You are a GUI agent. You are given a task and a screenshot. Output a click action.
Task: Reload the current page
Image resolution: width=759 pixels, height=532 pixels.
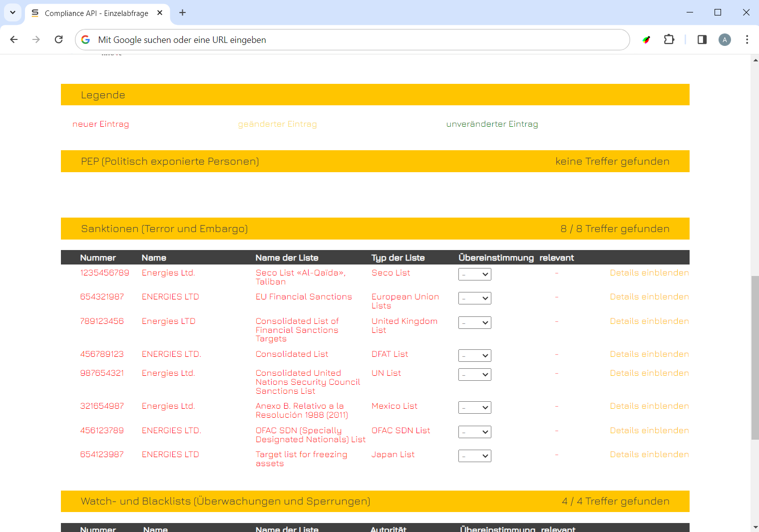click(58, 39)
